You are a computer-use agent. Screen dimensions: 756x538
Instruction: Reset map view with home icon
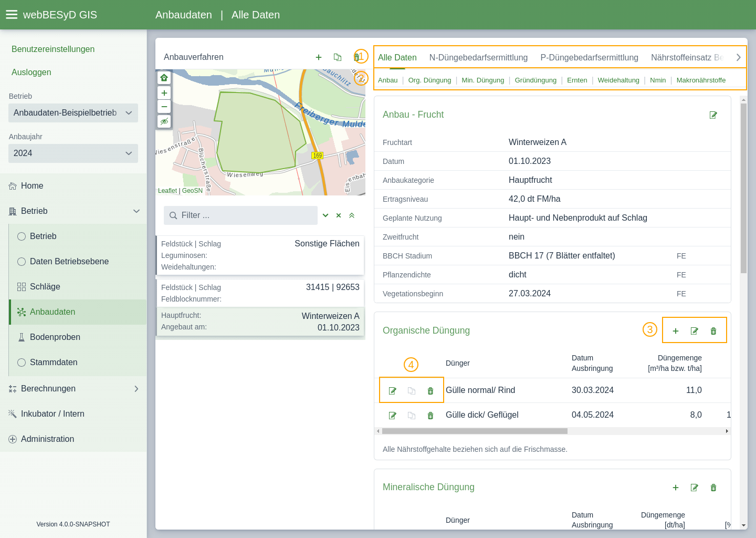click(x=164, y=78)
